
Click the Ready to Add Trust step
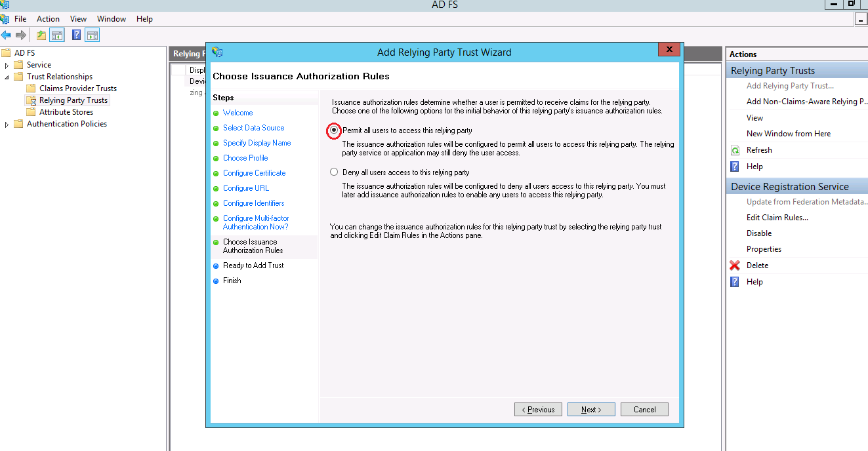253,265
